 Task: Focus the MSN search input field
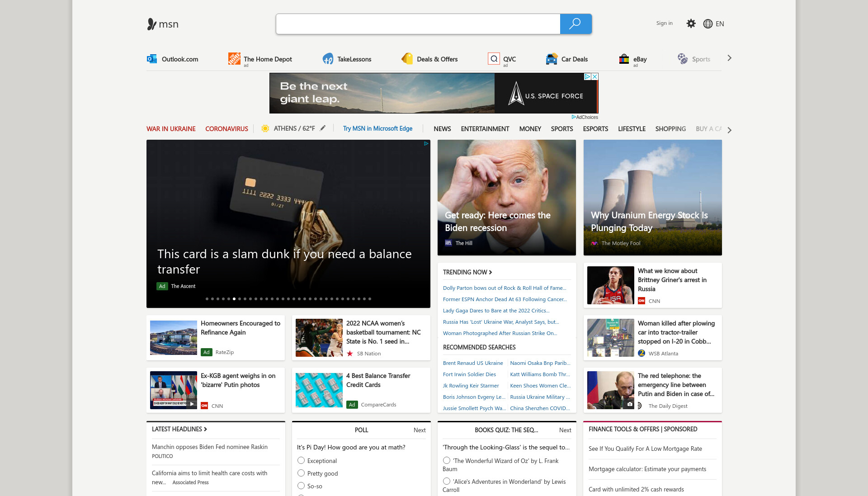click(x=418, y=24)
